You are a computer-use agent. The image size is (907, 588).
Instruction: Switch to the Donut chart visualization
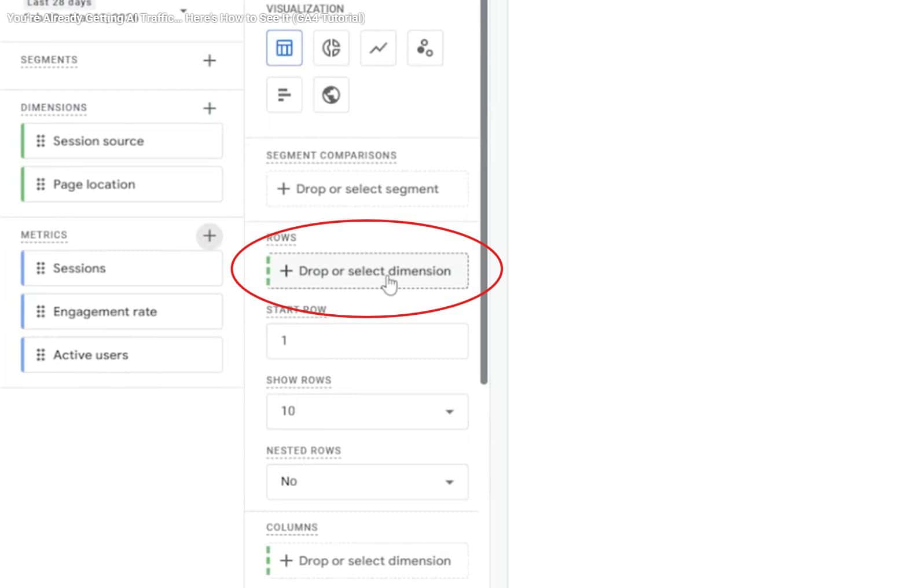pos(331,48)
